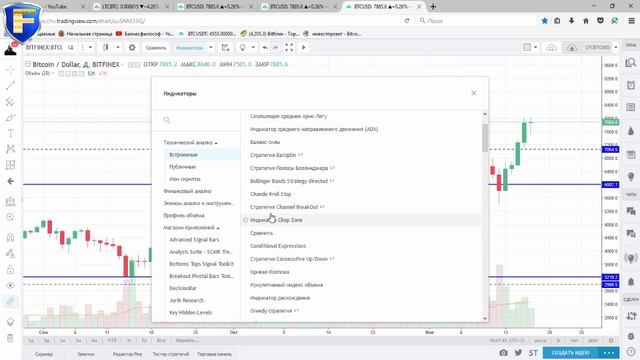Screen dimensions: 640x360
Task: Open chart properties gear icon
Action: click(x=132, y=48)
